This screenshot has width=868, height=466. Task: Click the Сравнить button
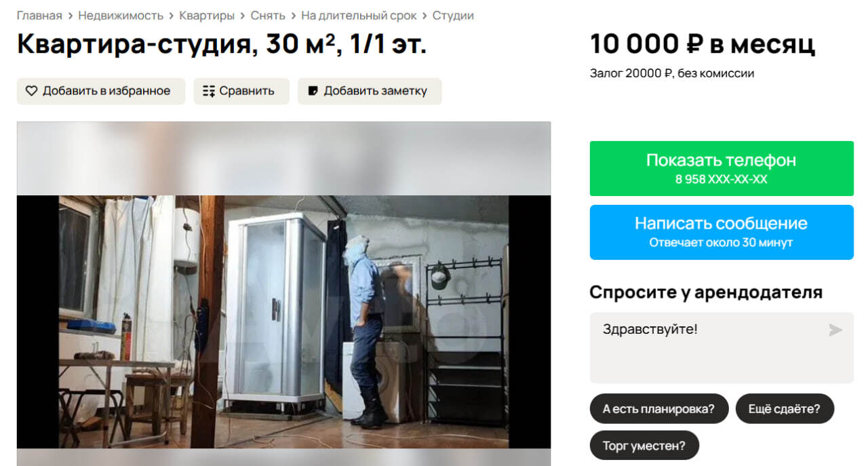click(x=241, y=91)
